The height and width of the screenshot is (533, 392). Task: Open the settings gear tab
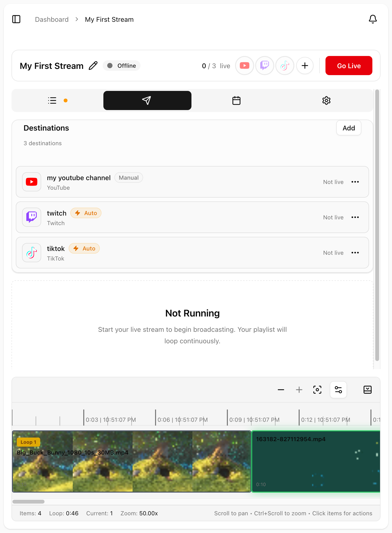click(326, 100)
